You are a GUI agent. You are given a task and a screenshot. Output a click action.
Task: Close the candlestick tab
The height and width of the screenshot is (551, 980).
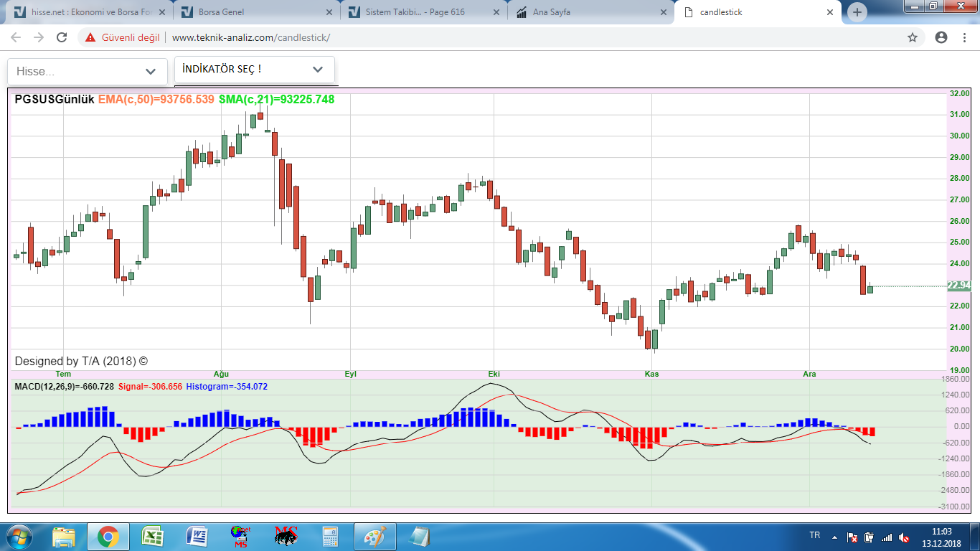830,12
